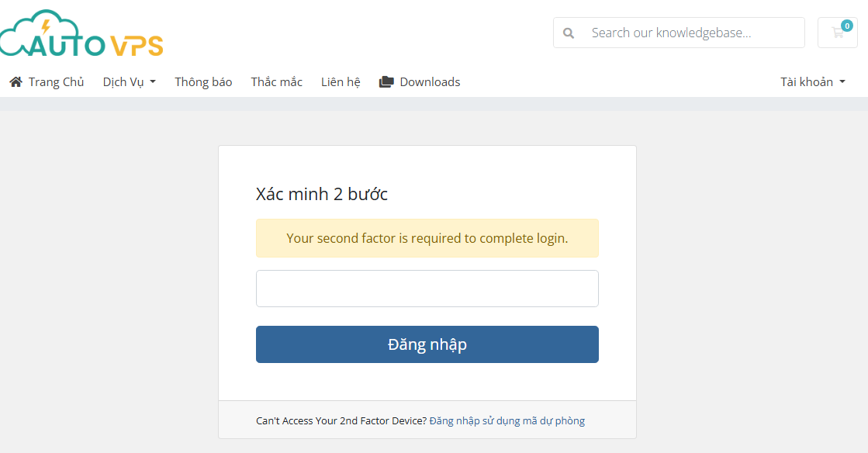Click the Search our knowledgebase field
The height and width of the screenshot is (453, 868).
click(x=679, y=33)
